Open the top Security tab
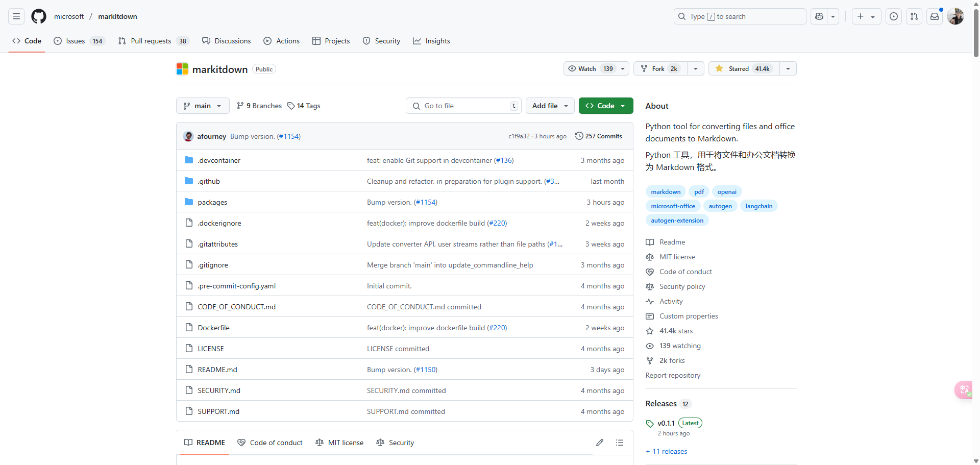Viewport: 980px width, 465px height. pyautogui.click(x=382, y=41)
